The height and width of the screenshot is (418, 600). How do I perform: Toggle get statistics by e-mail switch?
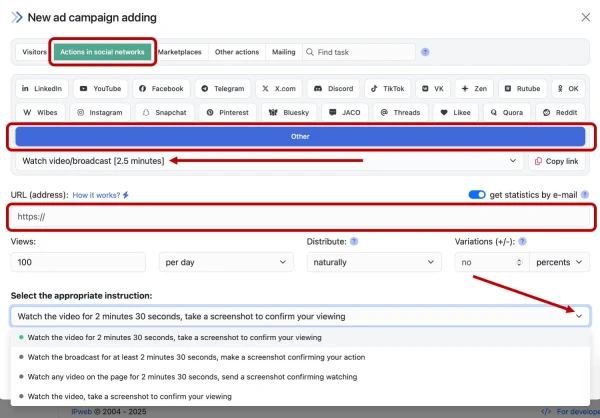click(x=477, y=195)
